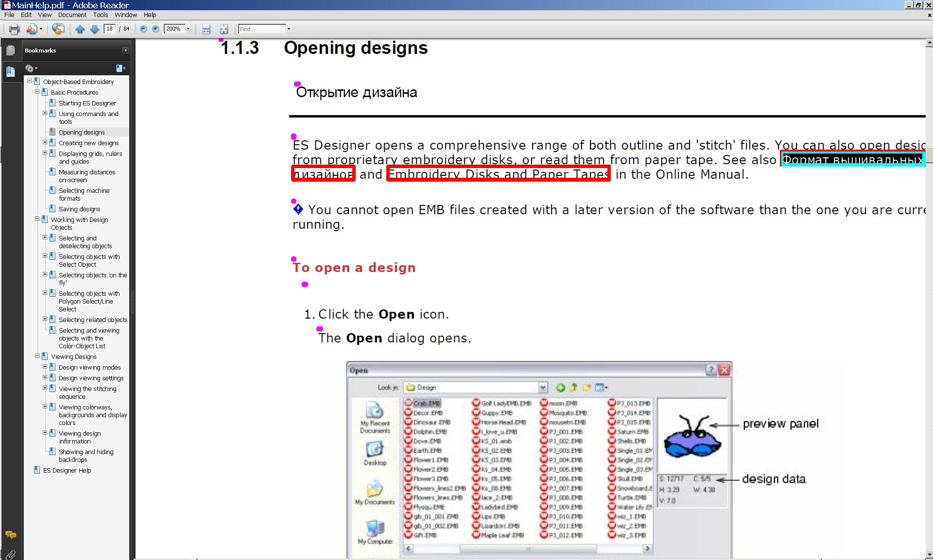Screen dimensions: 933x560
Task: Click the fit width scrolling icon
Action: pyautogui.click(x=207, y=29)
